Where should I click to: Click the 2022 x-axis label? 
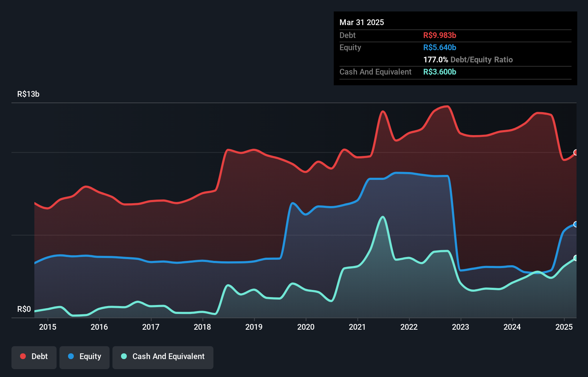tap(409, 327)
